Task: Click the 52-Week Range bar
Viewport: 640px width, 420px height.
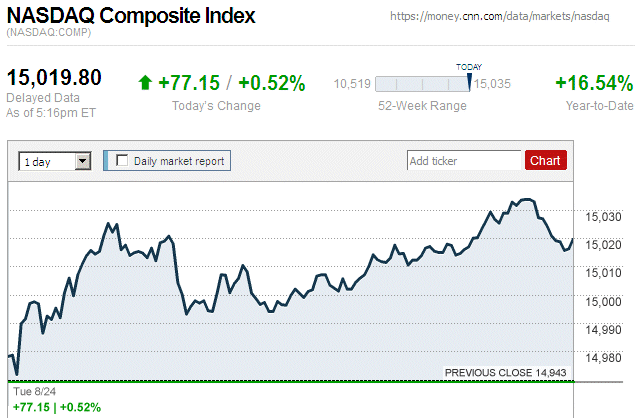Action: tap(424, 84)
